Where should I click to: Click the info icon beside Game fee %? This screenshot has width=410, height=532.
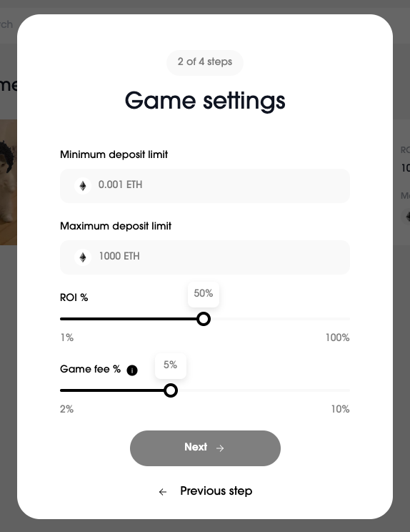tap(132, 370)
